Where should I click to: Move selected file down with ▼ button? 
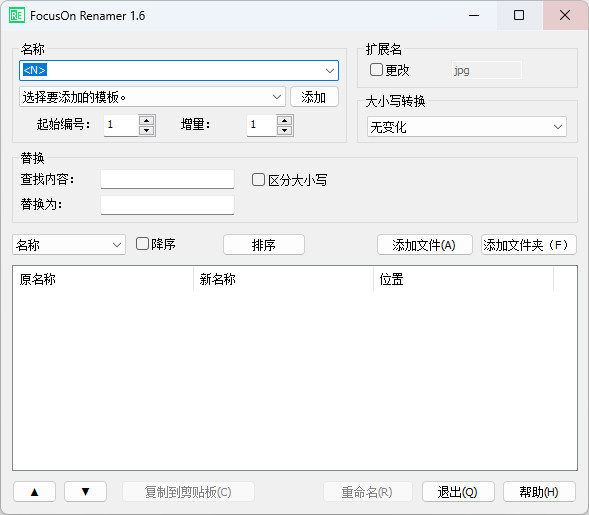[85, 492]
